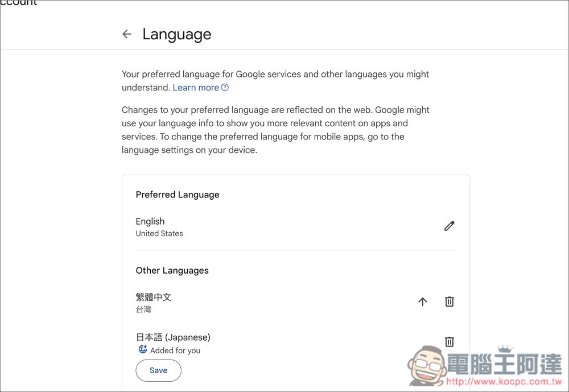Open the Learn more link
This screenshot has height=392, width=569.
[196, 88]
